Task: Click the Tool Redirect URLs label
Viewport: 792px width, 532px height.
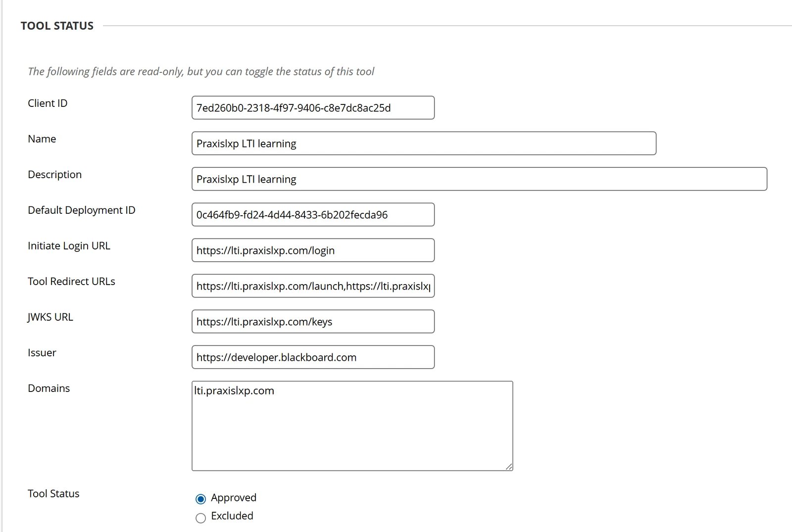Action: pyautogui.click(x=71, y=281)
